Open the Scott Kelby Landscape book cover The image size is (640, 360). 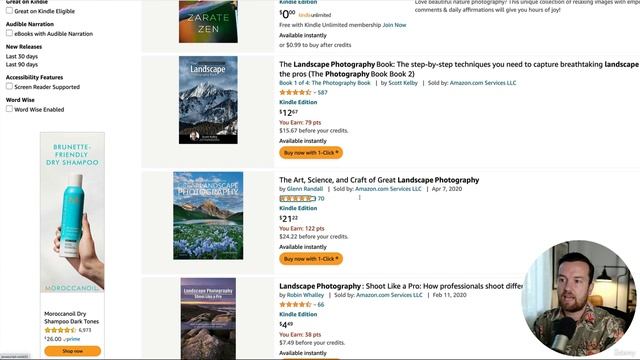(x=208, y=100)
